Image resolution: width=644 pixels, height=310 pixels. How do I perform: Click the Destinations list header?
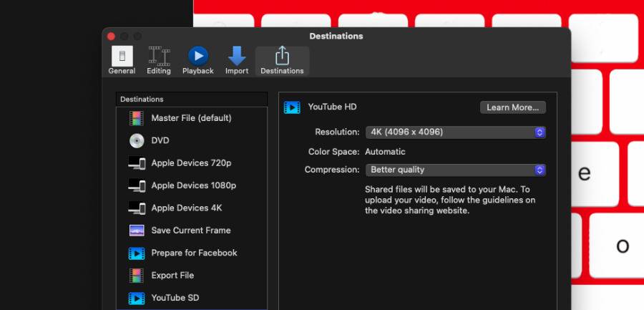click(x=191, y=99)
